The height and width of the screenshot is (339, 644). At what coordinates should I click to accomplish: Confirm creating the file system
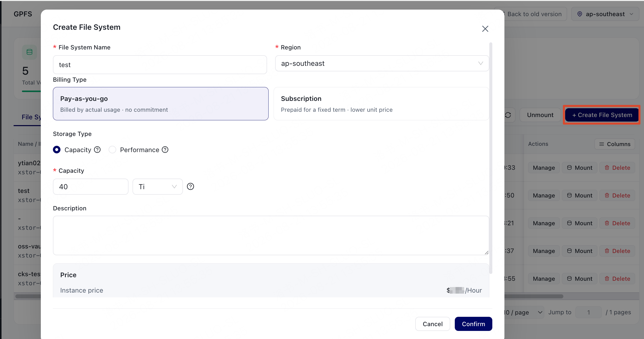tap(473, 324)
